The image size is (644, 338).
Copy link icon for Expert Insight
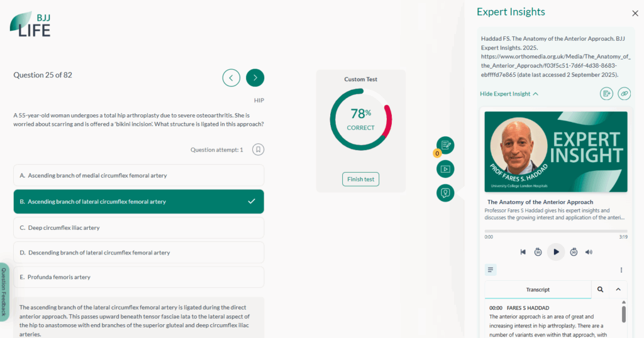coord(624,94)
